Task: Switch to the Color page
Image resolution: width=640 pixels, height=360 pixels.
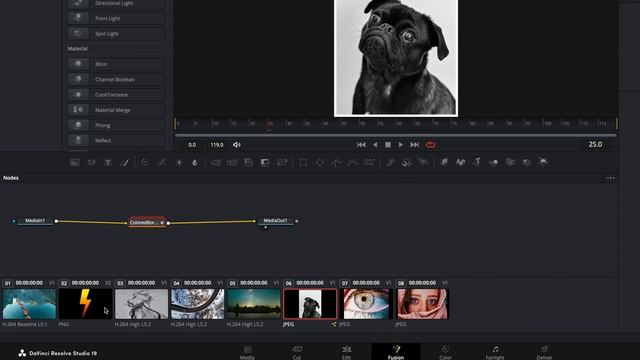Action: point(445,353)
